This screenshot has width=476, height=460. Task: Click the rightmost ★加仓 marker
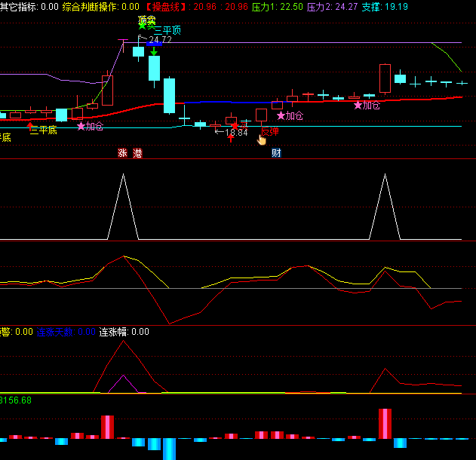tap(367, 106)
